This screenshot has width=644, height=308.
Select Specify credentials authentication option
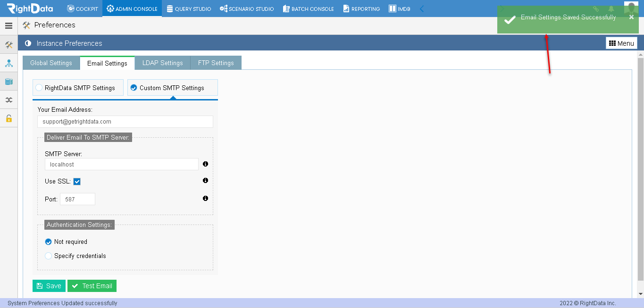coord(48,256)
